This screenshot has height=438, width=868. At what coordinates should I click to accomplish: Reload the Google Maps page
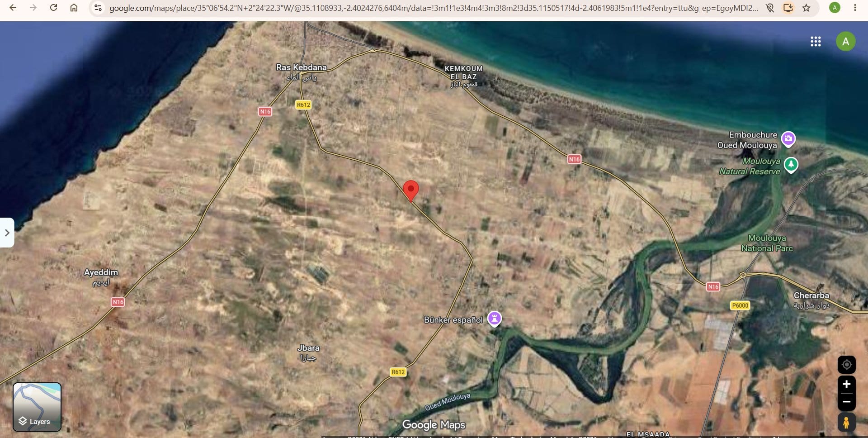[53, 8]
